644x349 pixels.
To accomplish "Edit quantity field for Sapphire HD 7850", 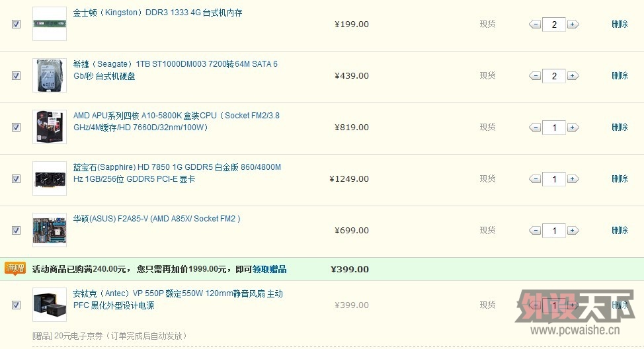I will [x=554, y=178].
